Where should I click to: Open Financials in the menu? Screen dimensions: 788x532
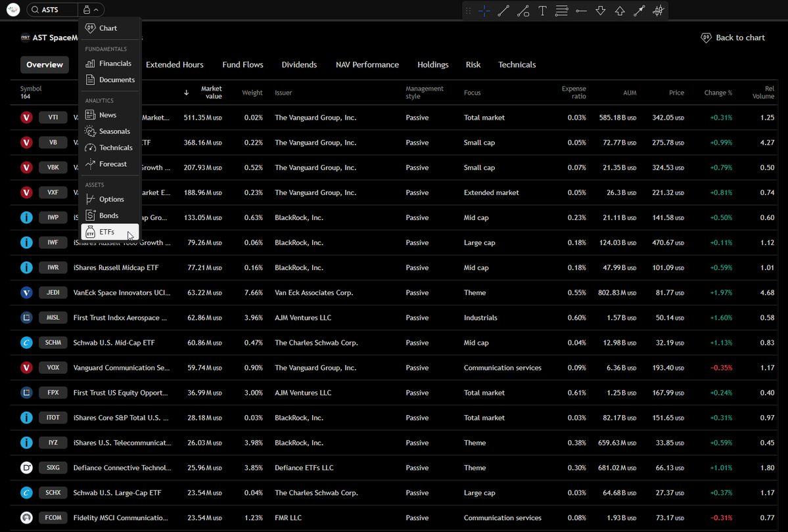click(x=110, y=63)
